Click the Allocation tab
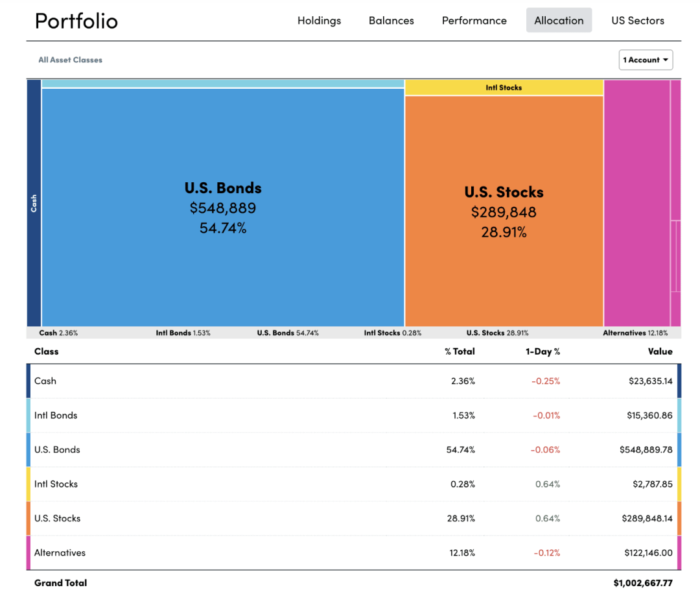700x605 pixels. (x=559, y=21)
